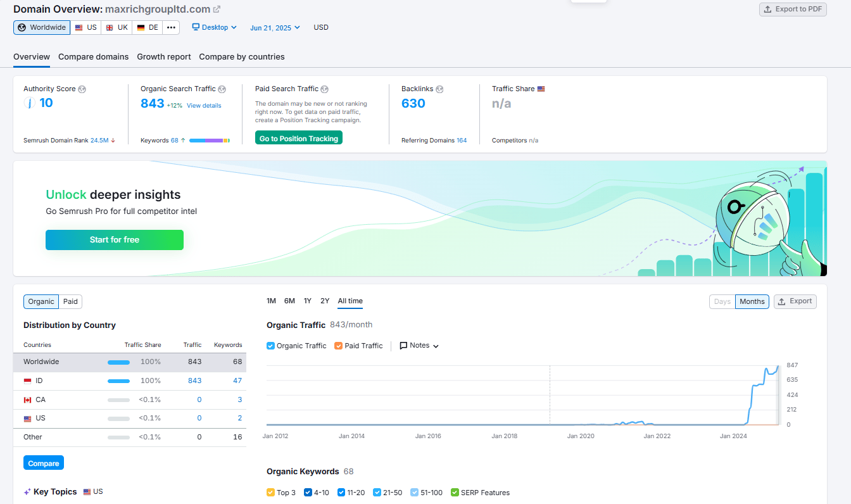
Task: Set chart range to All time
Action: tap(350, 301)
